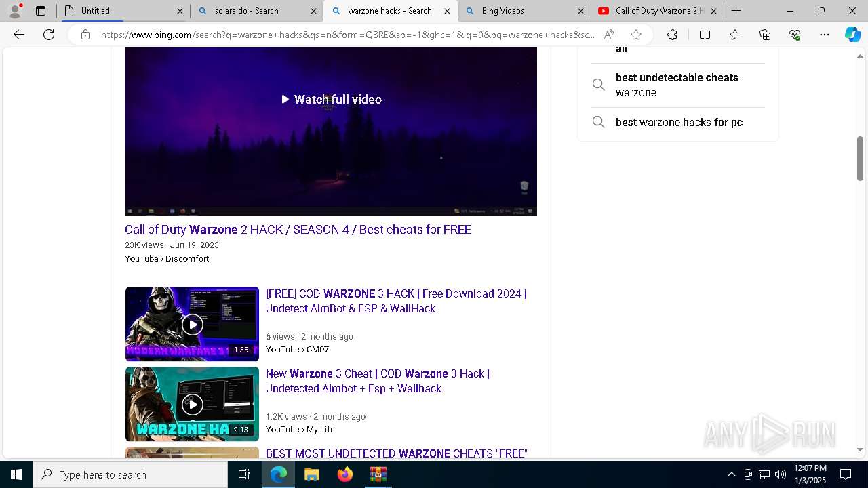Open the network tray icon
868x488 pixels.
point(764,474)
